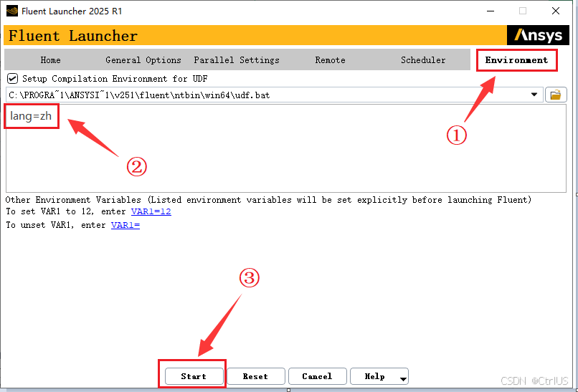Go to the Scheduler tab
Viewport: 578px width, 392px height.
[x=423, y=60]
